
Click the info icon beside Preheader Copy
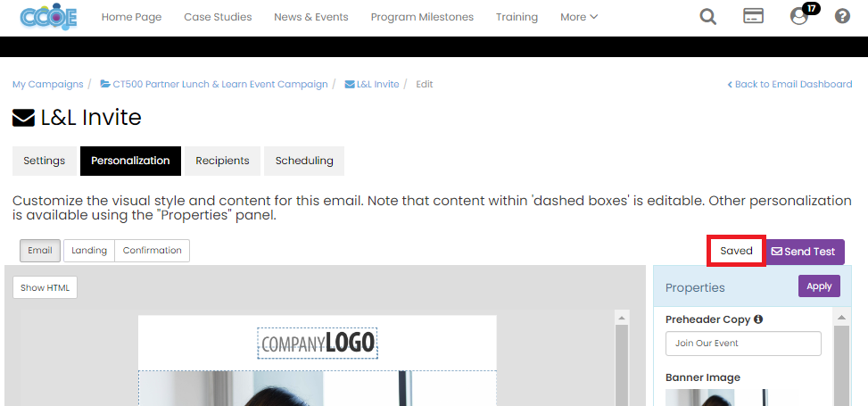[x=758, y=319]
